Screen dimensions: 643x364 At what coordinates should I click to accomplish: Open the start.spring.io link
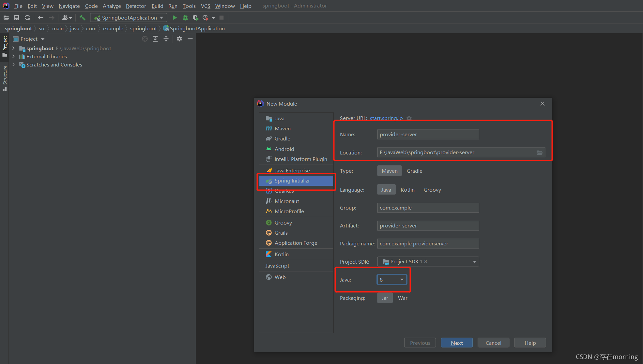pos(386,118)
